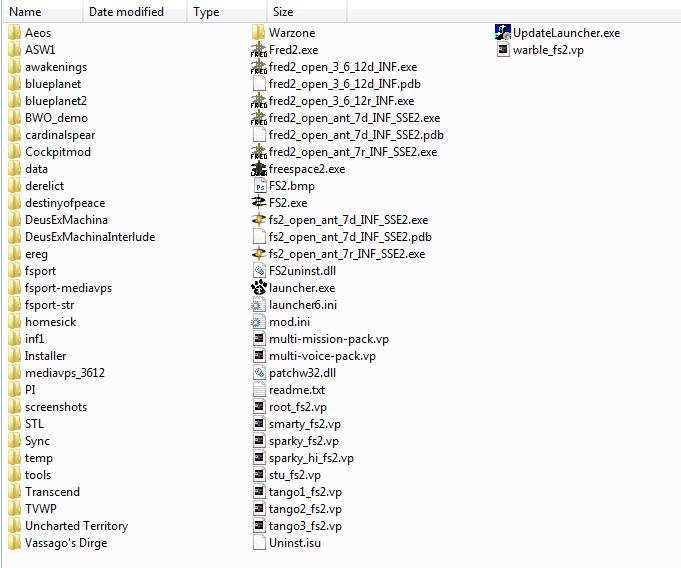Select the fred2_open_3_6_12r_INF.exe icon
This screenshot has width=681, height=568.
(x=259, y=100)
